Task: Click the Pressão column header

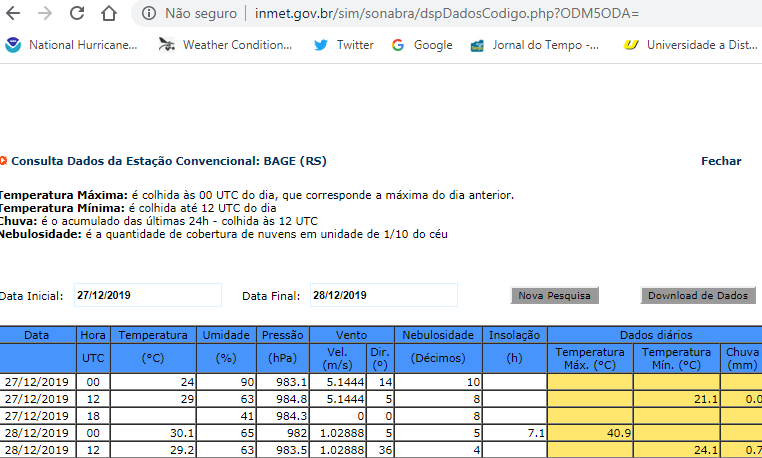Action: [282, 335]
